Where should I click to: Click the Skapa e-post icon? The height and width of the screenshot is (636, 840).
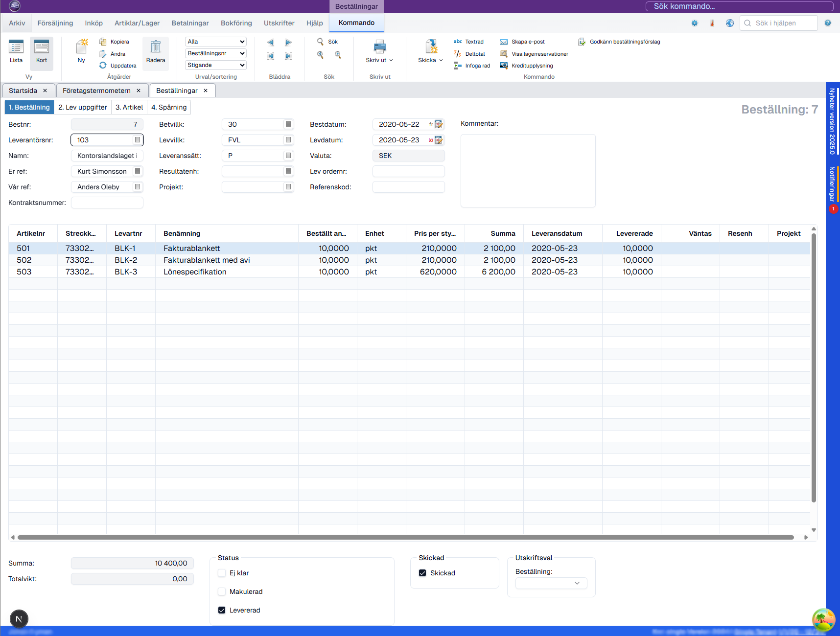coord(504,42)
